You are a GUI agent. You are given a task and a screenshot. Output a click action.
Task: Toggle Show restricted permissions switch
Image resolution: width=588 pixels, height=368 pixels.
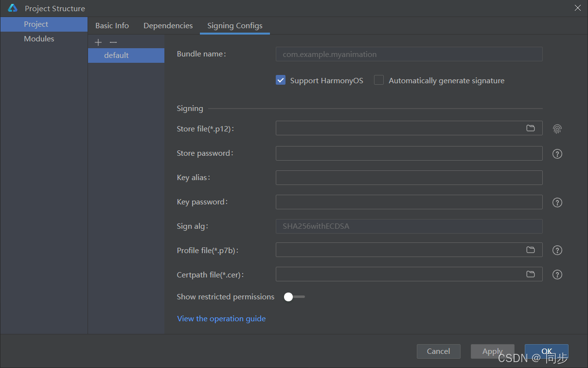[x=294, y=297]
